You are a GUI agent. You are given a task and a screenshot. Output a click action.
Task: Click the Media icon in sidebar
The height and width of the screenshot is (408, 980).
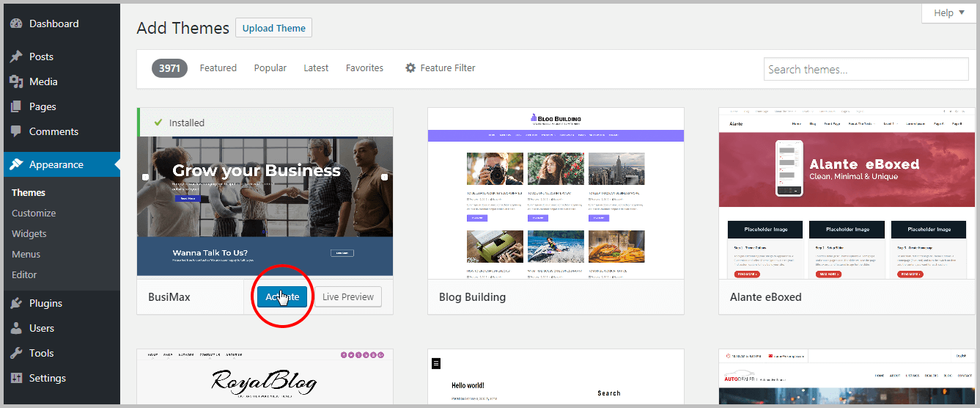(16, 81)
